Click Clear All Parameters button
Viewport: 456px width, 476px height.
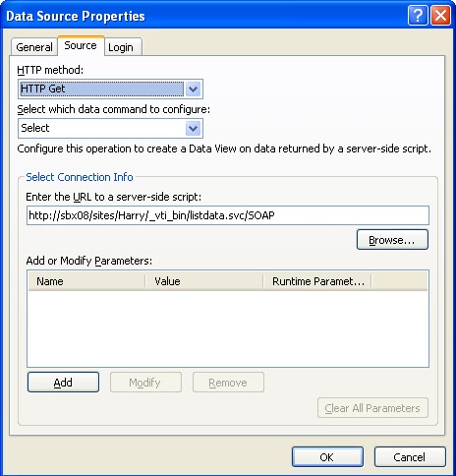(372, 408)
